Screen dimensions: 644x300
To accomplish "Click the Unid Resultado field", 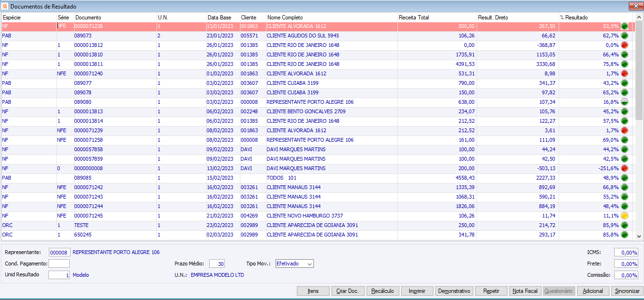I will pos(60,275).
